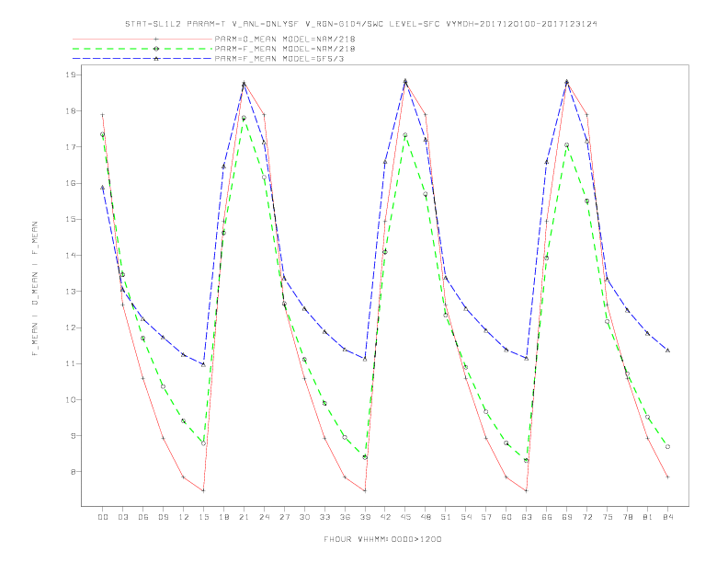Click y-axis tick value 16
The height and width of the screenshot is (563, 728).
[72, 183]
